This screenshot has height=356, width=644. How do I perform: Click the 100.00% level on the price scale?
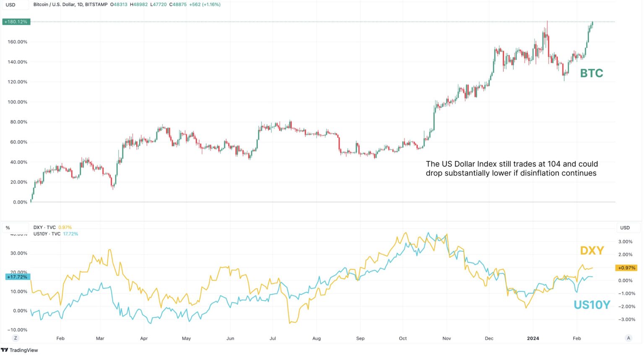[17, 102]
